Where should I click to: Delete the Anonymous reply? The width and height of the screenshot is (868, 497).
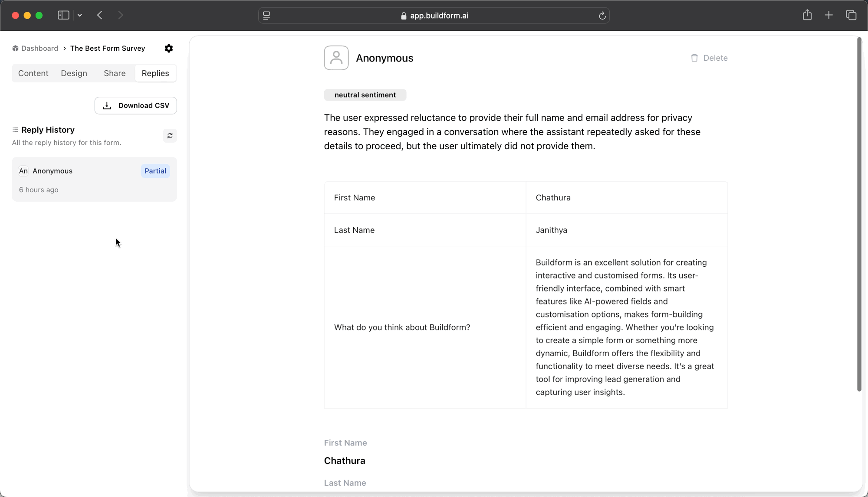coord(709,58)
